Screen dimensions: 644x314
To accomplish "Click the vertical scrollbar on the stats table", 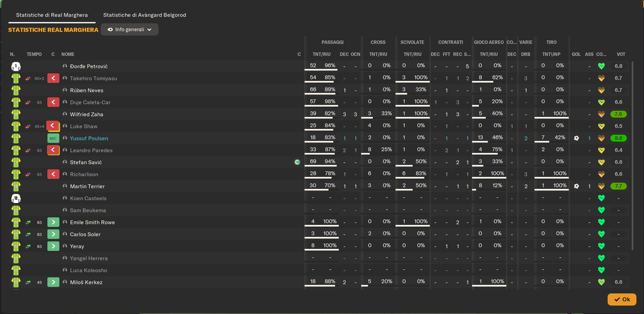I will point(632,155).
